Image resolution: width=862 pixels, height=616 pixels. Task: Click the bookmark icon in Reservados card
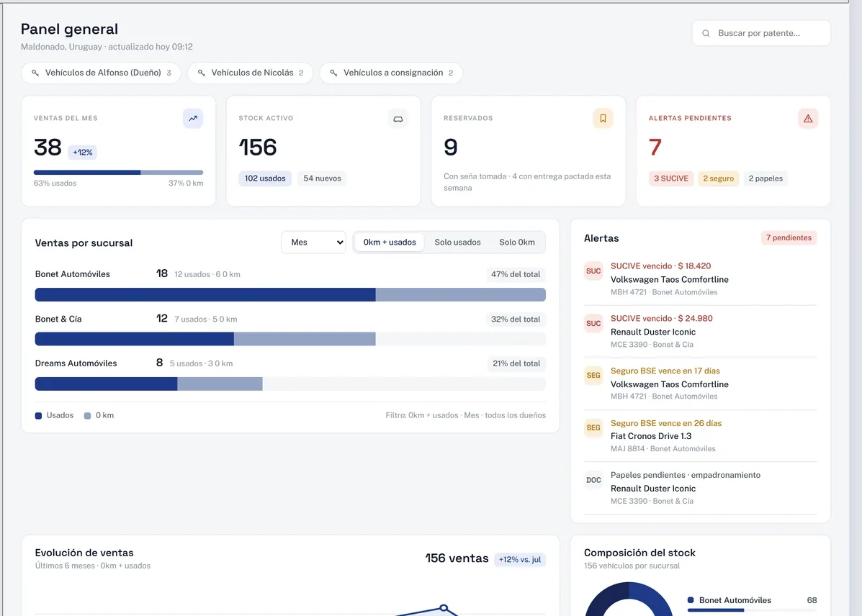[603, 118]
